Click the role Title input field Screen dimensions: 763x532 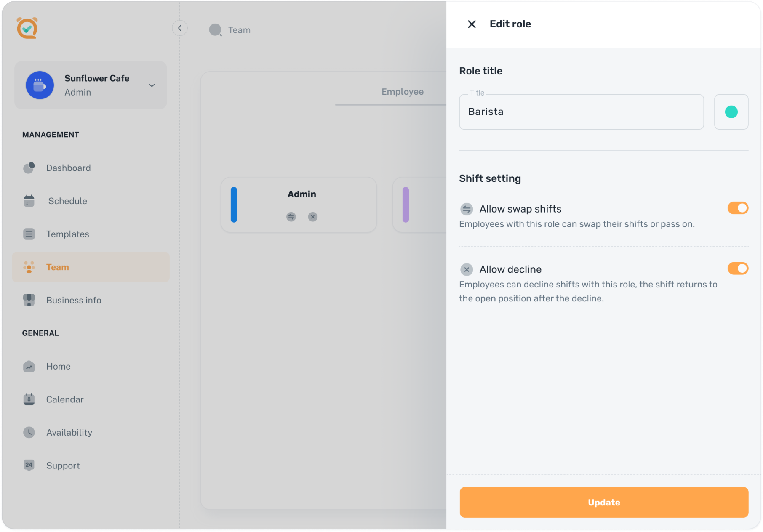click(581, 112)
